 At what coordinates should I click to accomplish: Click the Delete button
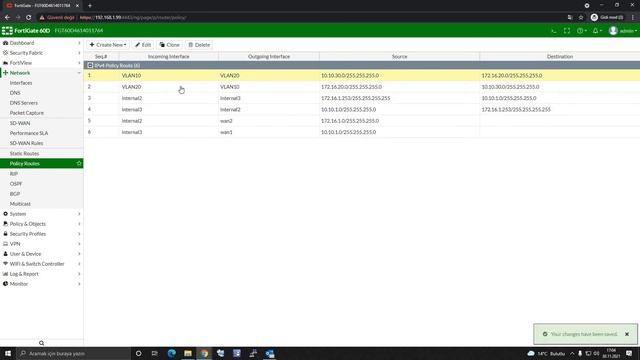199,45
